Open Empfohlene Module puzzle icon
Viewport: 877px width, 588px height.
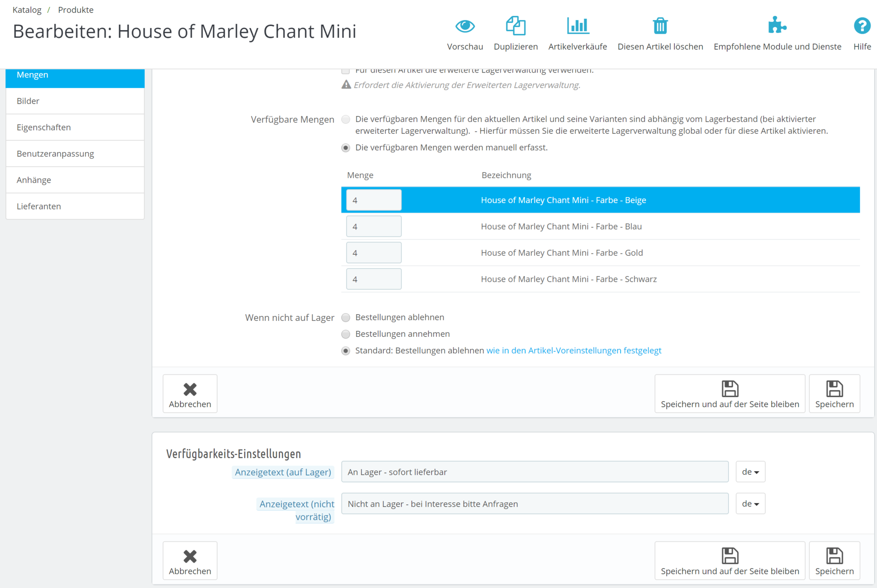point(777,26)
